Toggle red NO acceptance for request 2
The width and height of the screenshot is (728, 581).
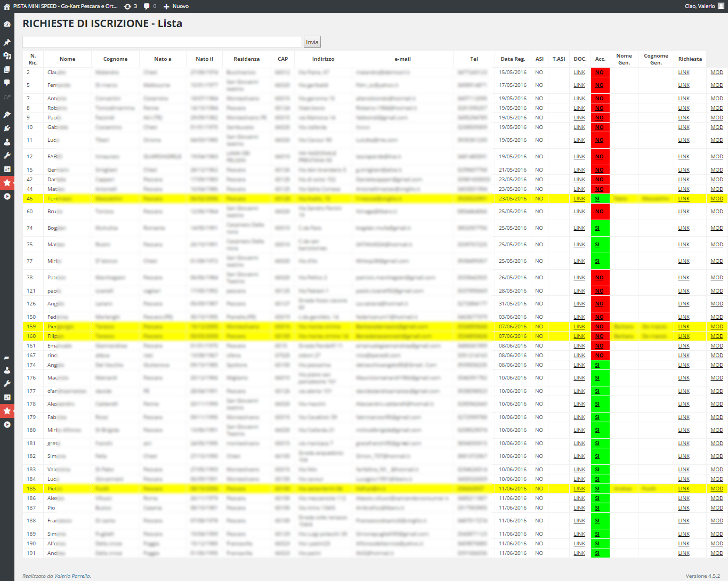coord(600,72)
